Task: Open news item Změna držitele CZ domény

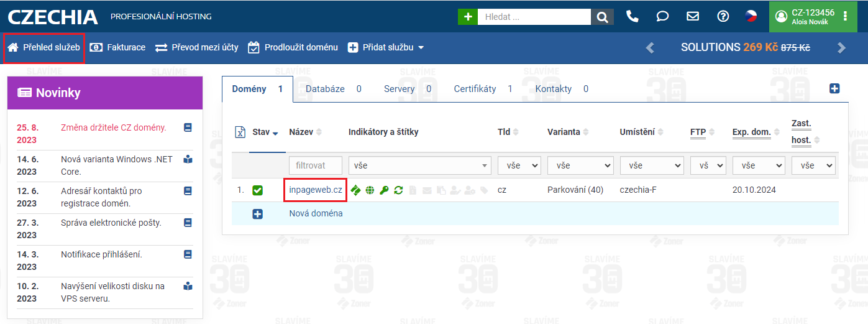Action: click(114, 127)
